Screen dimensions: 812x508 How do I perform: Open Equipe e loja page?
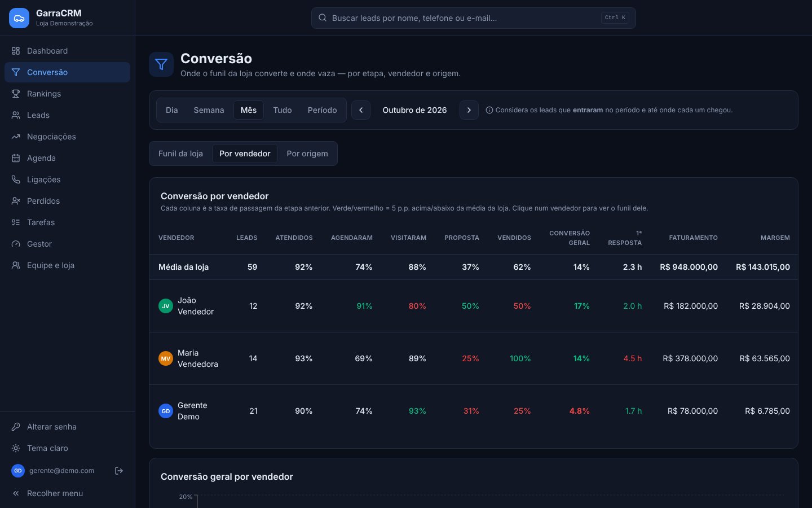67,265
